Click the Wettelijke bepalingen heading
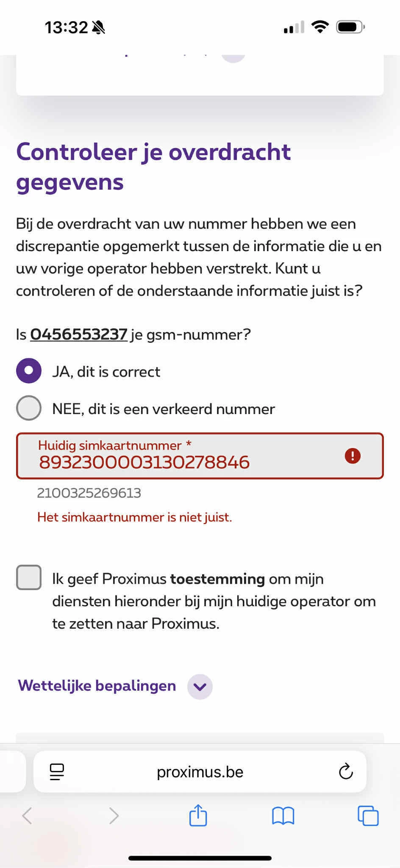400x868 pixels. (x=97, y=686)
